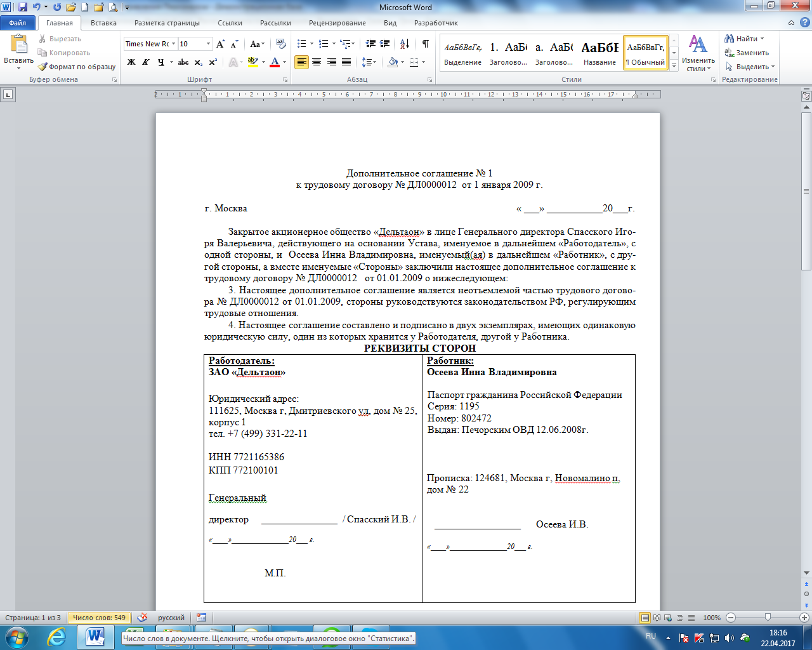
Task: Switch to the Рецензирование (Review) tab
Action: click(337, 23)
